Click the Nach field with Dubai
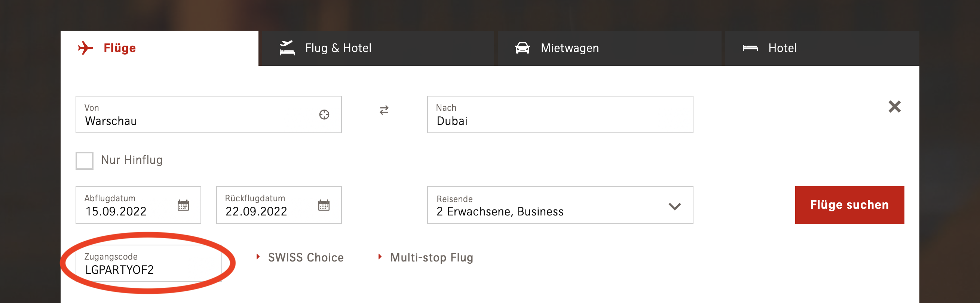Screen dimensions: 980x303 [x=559, y=115]
